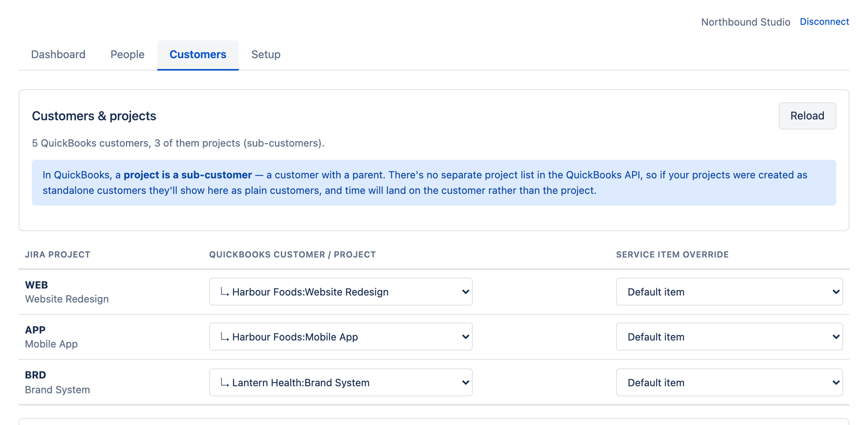
Task: Switch to the People tab
Action: click(127, 55)
